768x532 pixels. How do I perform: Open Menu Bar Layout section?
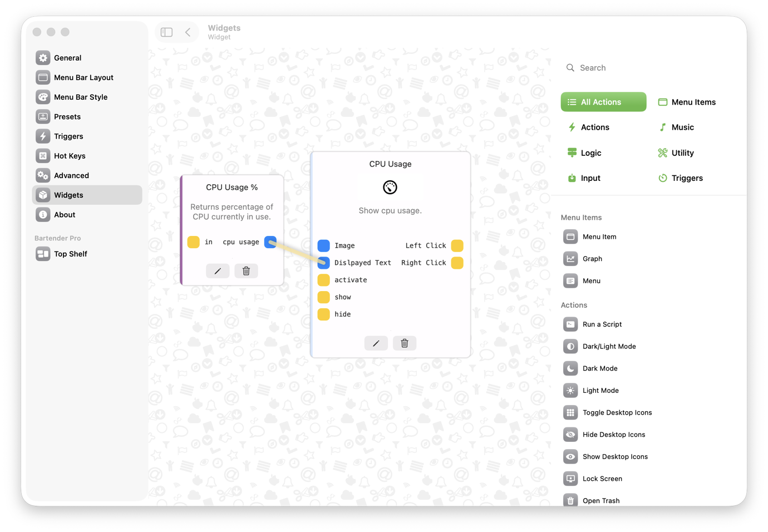tap(87, 77)
